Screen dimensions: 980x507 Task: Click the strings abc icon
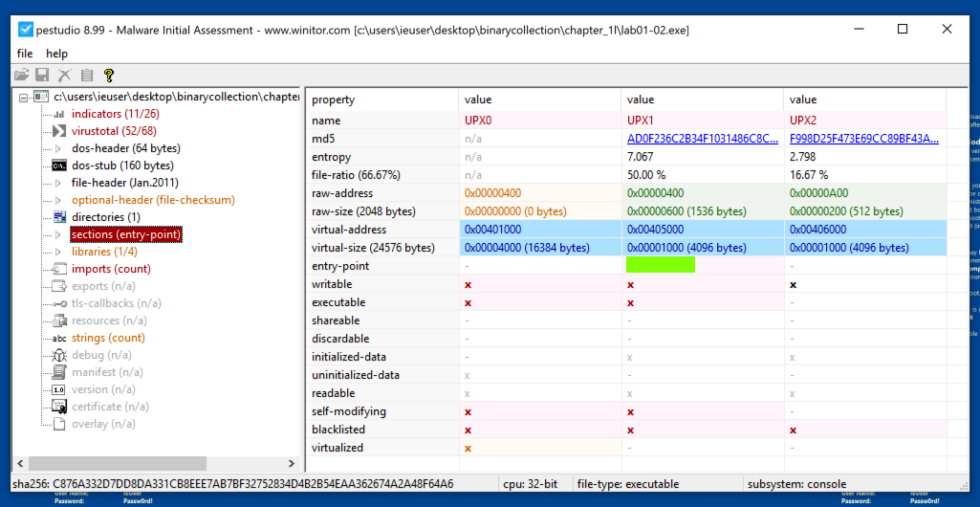pyautogui.click(x=59, y=338)
